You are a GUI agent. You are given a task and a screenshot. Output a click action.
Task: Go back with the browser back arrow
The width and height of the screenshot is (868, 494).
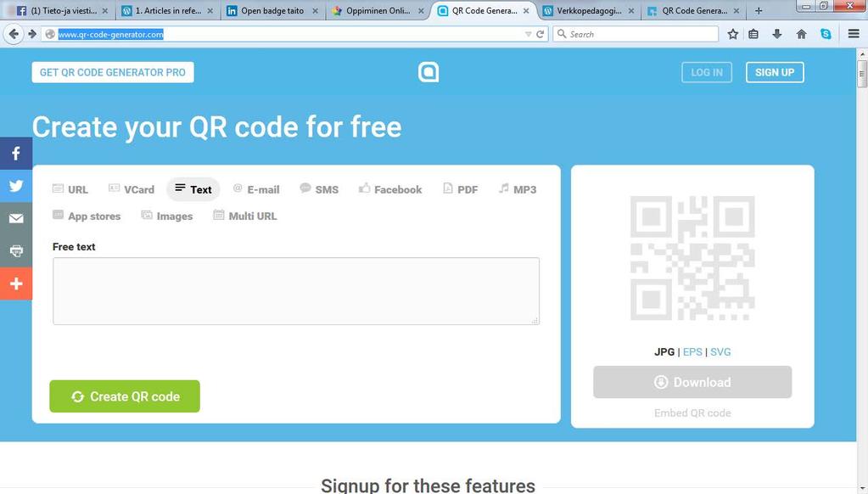tap(14, 34)
